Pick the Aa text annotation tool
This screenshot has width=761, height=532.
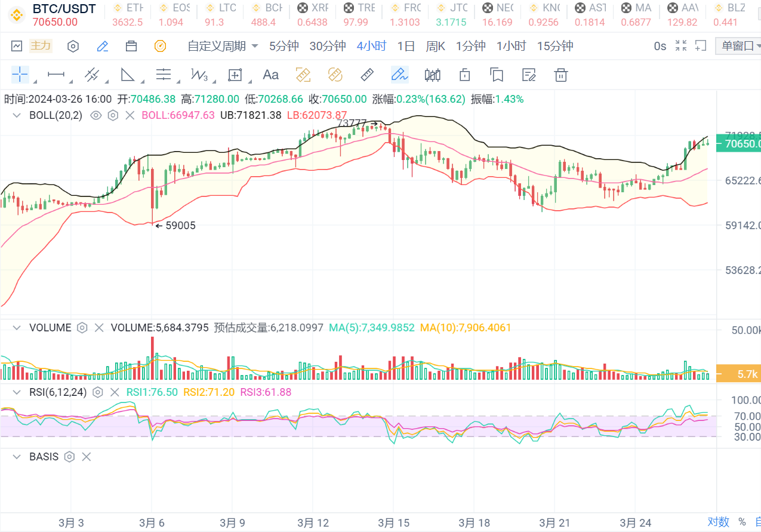[270, 75]
